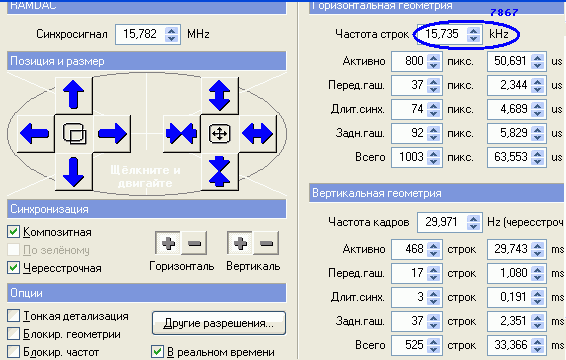Adjust the 2,344 us spinner
The image size is (566, 360).
tap(538, 86)
